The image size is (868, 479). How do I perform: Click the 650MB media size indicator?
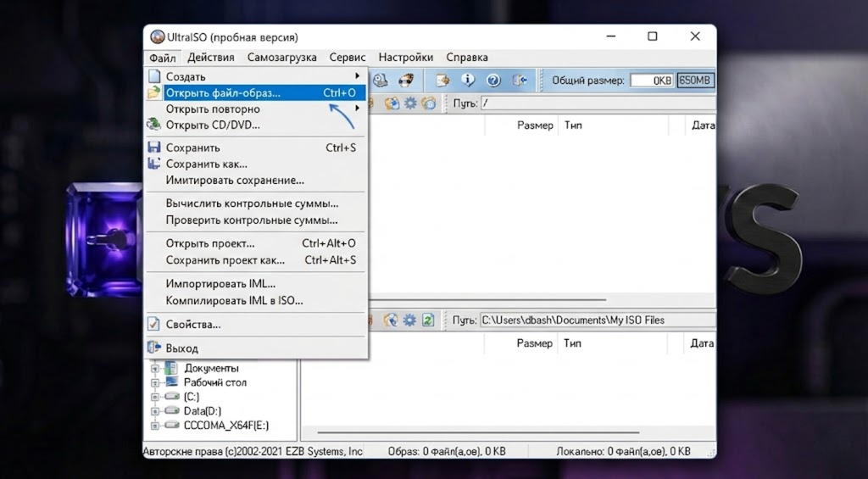click(695, 81)
